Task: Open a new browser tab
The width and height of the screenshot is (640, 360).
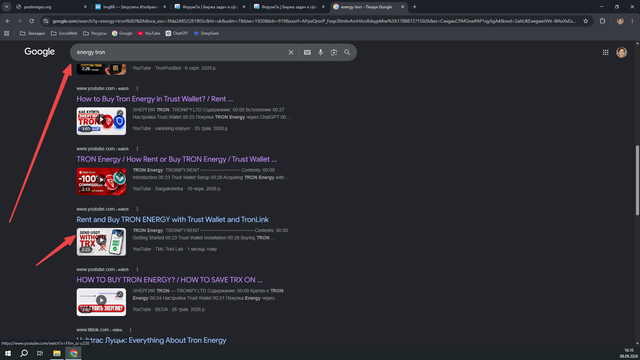Action: point(414,7)
